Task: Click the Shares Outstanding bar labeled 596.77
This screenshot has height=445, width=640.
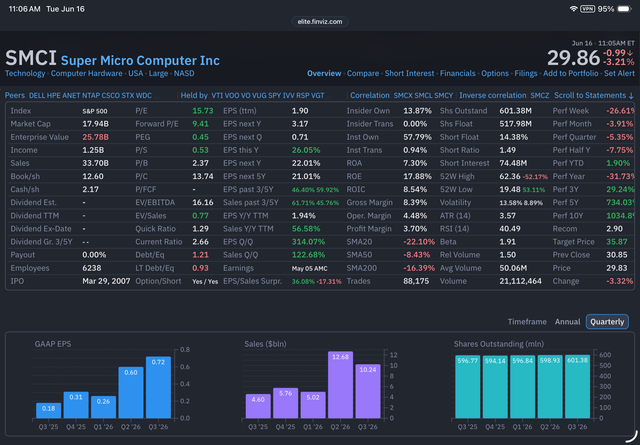Action: tap(468, 387)
